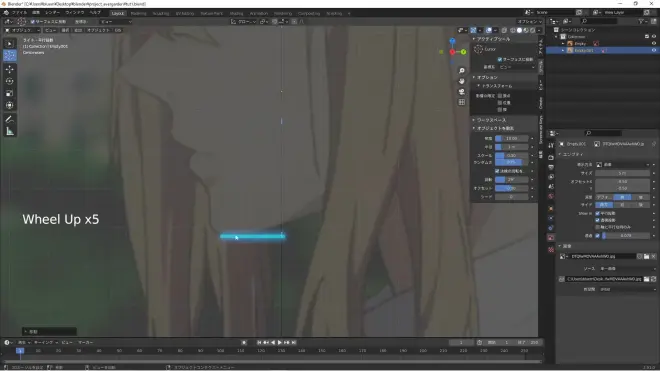The image size is (660, 371).
Task: Open the Render menu
Action: click(52, 13)
